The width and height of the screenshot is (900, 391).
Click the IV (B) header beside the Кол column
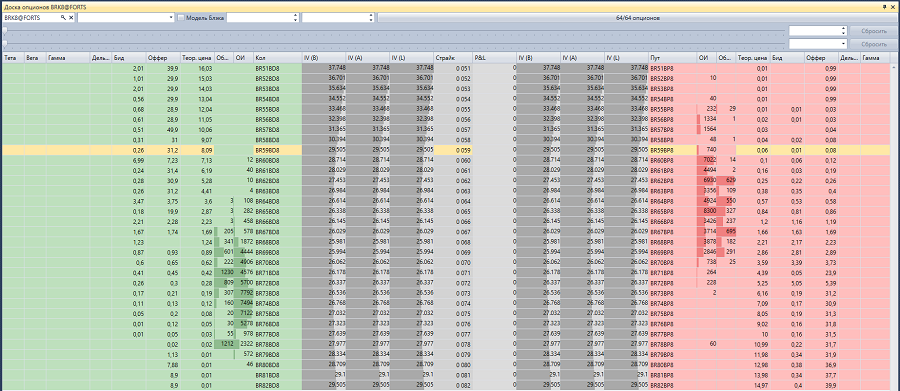click(324, 57)
